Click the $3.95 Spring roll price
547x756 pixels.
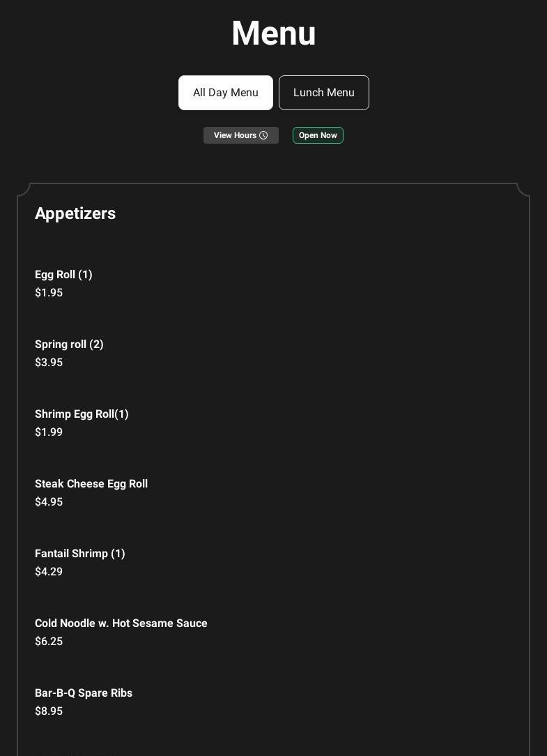pos(49,363)
